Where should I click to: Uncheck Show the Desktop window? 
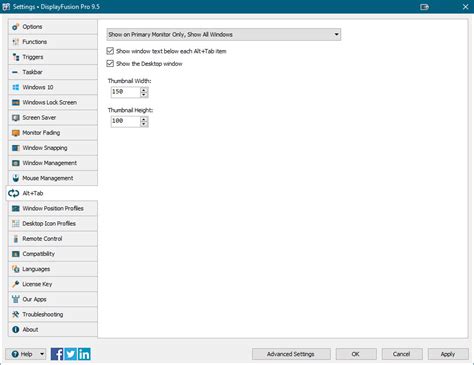pos(110,63)
